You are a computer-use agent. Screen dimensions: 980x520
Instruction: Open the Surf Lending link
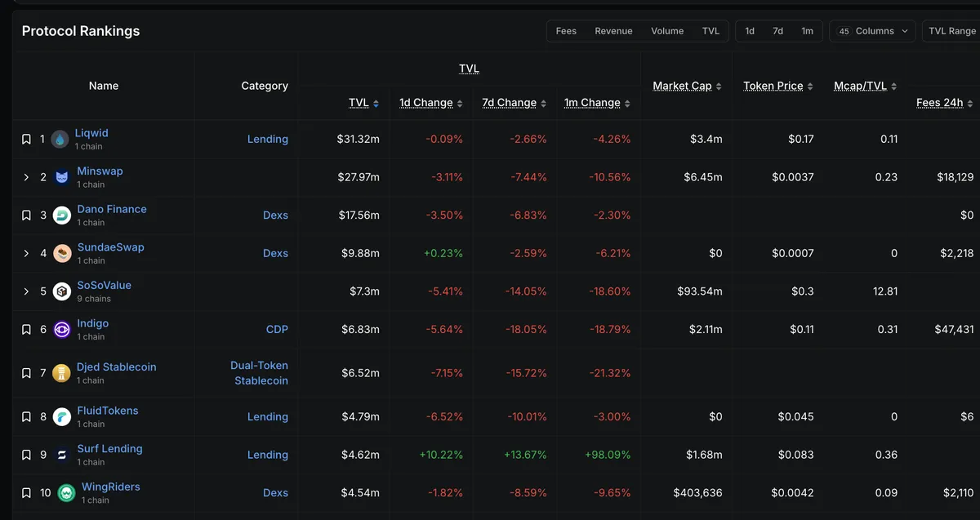[109, 449]
